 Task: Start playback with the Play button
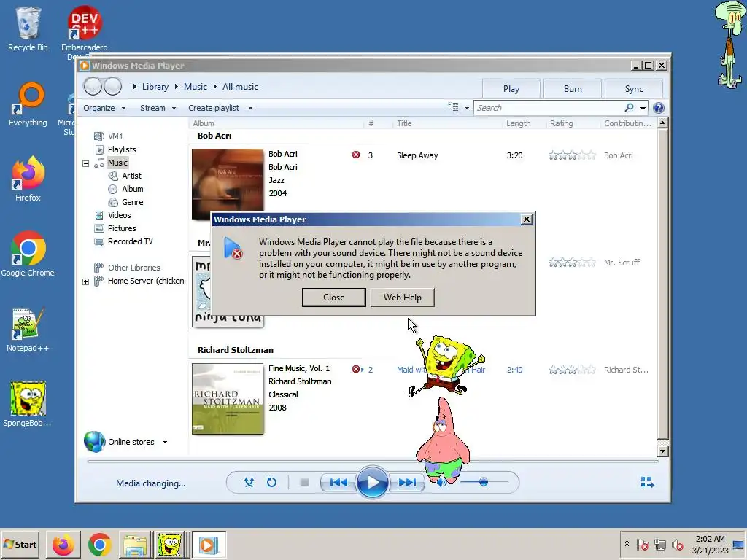[372, 483]
